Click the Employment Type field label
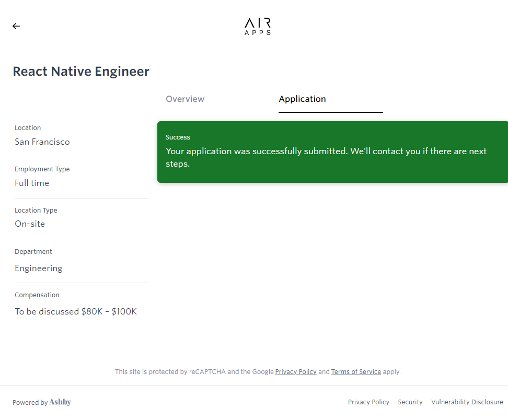Image resolution: width=508 pixels, height=420 pixels. tap(42, 169)
